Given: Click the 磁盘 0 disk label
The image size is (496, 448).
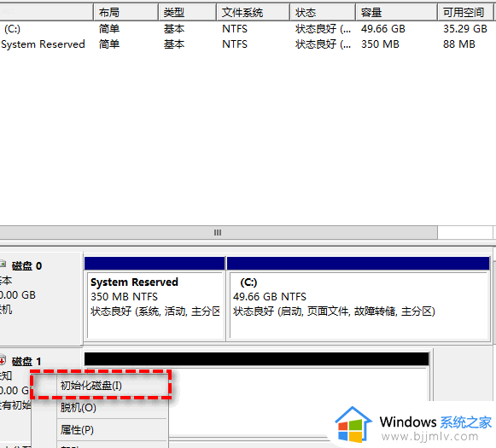Looking at the screenshot, I should click(x=26, y=266).
